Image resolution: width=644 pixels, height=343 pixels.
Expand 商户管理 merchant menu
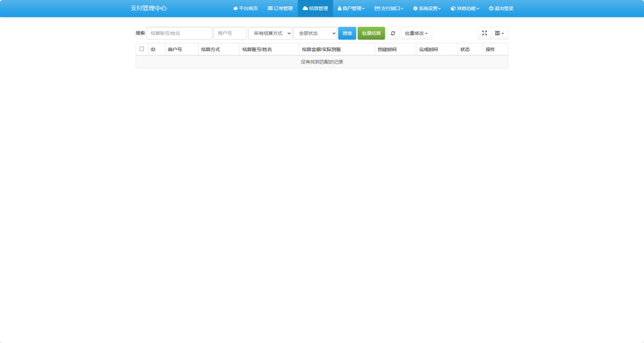351,9
